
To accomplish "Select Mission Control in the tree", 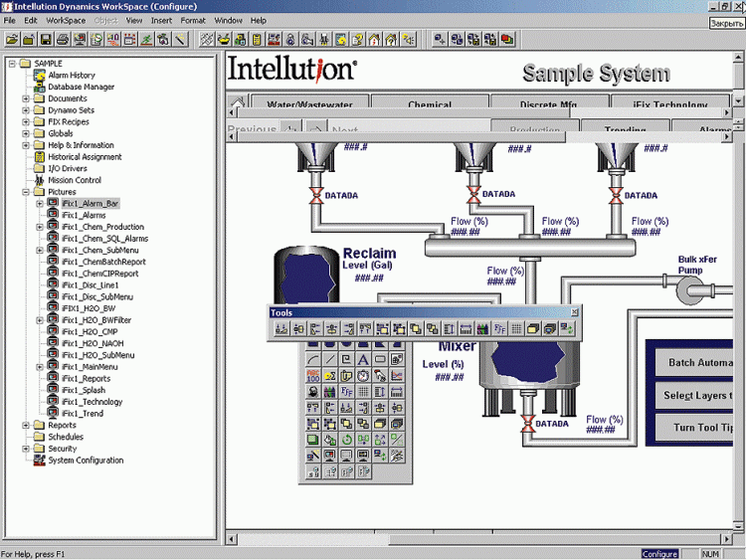I will click(75, 180).
